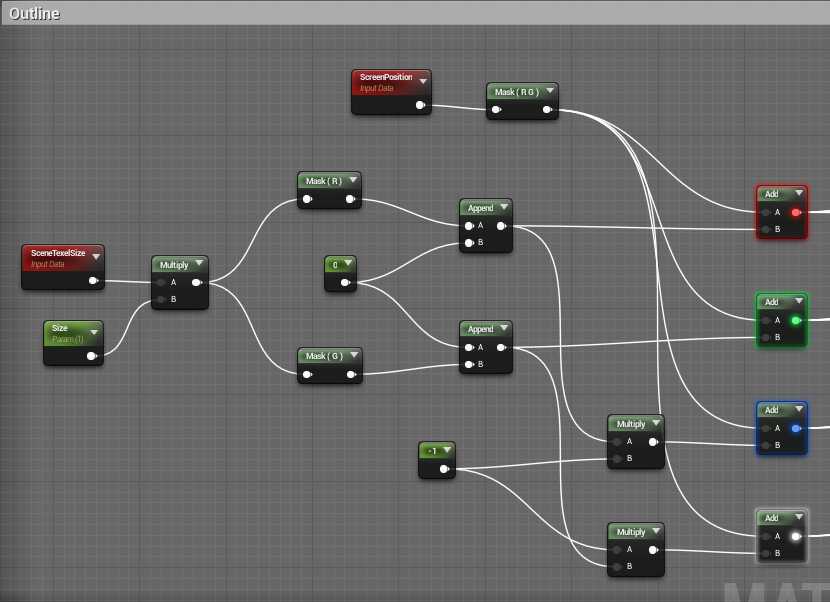Image resolution: width=830 pixels, height=602 pixels.
Task: Click input B on the red-outlined Add node
Action: pyautogui.click(x=765, y=230)
